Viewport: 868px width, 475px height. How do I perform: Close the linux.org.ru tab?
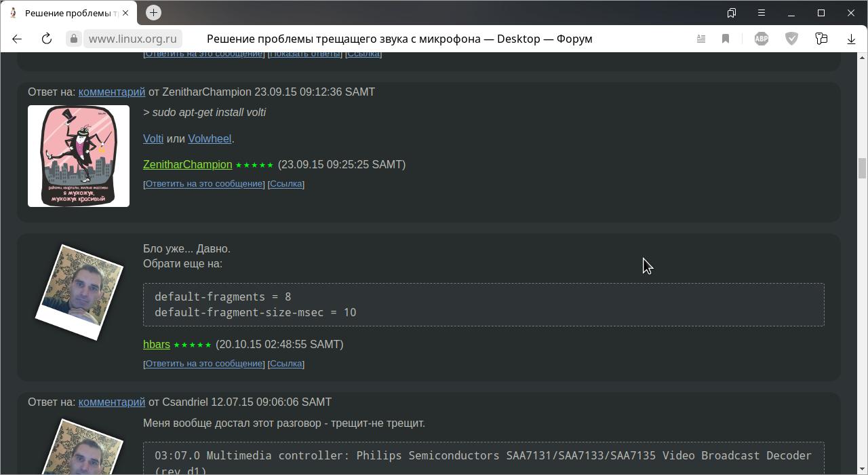(x=125, y=13)
